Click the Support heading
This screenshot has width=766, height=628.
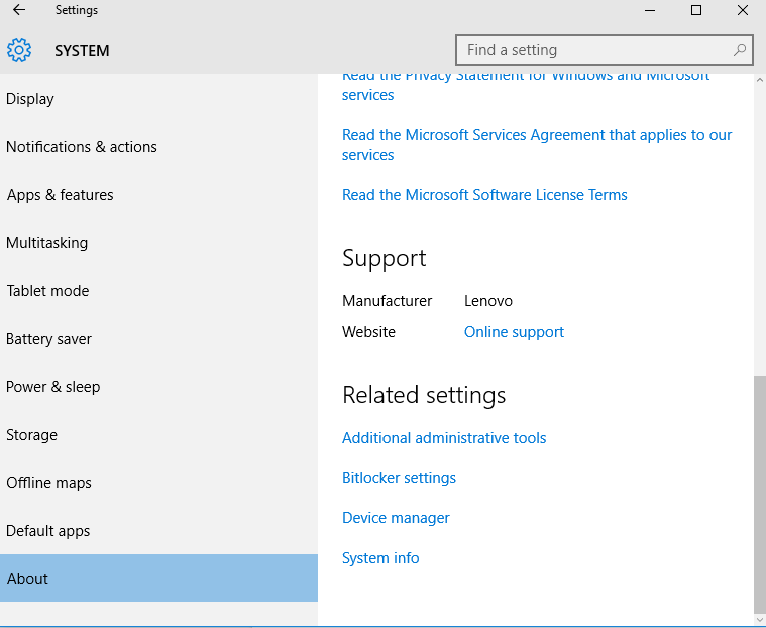click(384, 258)
